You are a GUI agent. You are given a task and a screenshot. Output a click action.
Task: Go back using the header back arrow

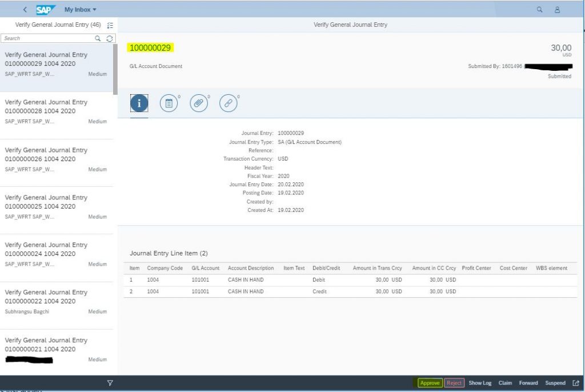click(25, 9)
